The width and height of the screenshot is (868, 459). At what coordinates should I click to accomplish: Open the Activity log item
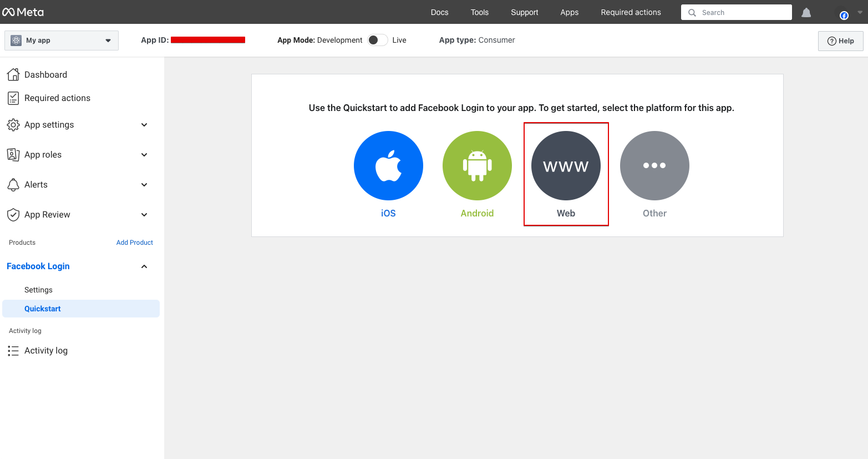point(45,351)
